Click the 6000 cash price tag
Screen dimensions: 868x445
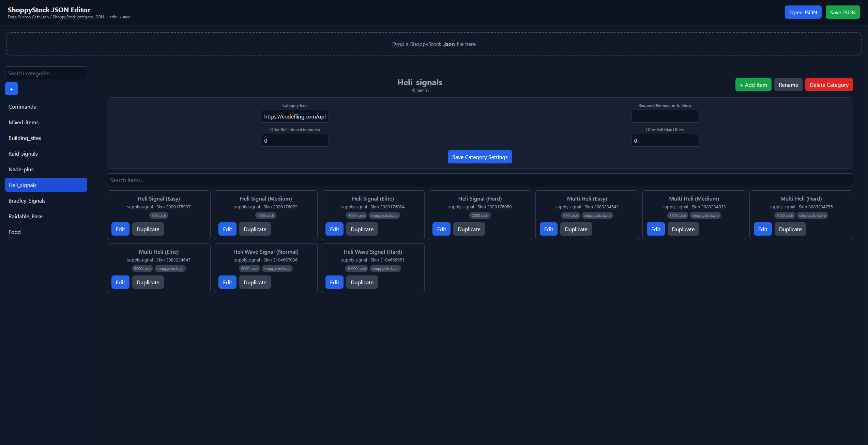142,269
